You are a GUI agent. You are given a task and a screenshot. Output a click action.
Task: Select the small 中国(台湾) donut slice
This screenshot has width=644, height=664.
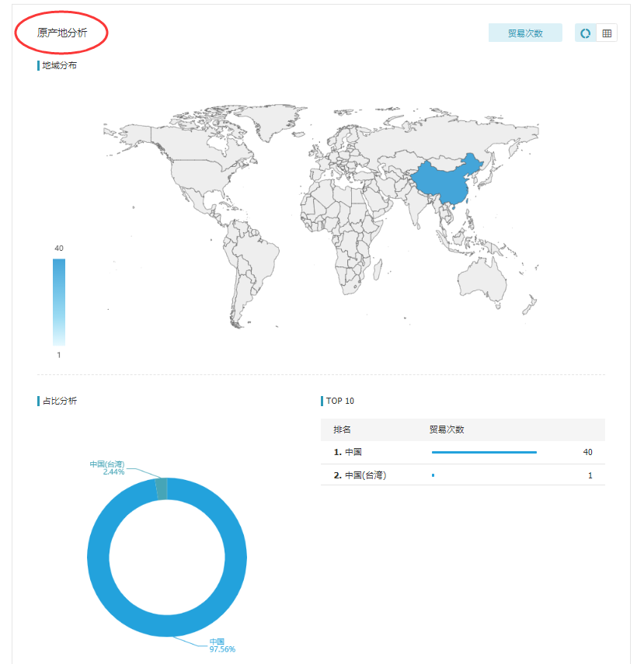point(162,488)
